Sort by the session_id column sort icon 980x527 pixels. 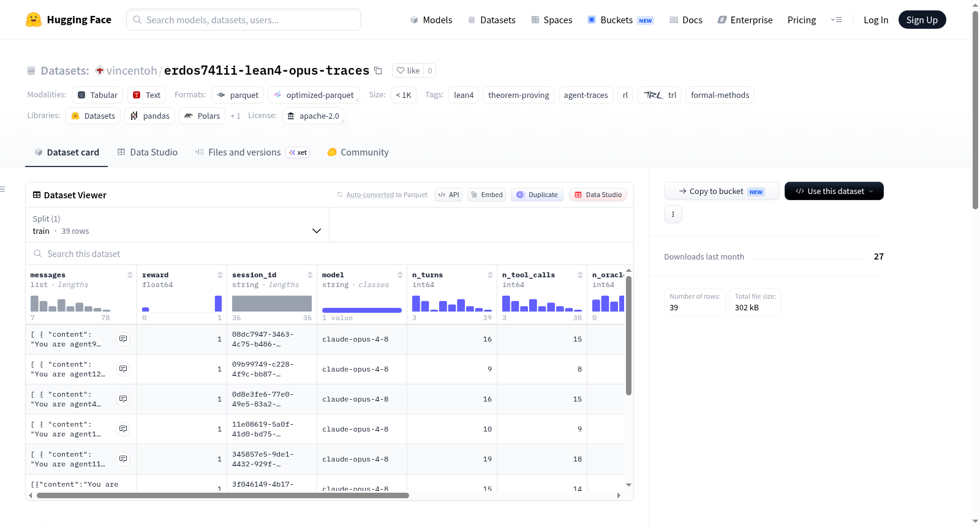310,275
